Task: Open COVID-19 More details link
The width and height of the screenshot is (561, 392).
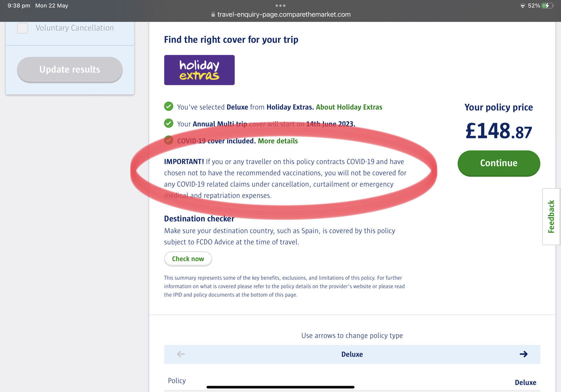Action: pyautogui.click(x=278, y=141)
